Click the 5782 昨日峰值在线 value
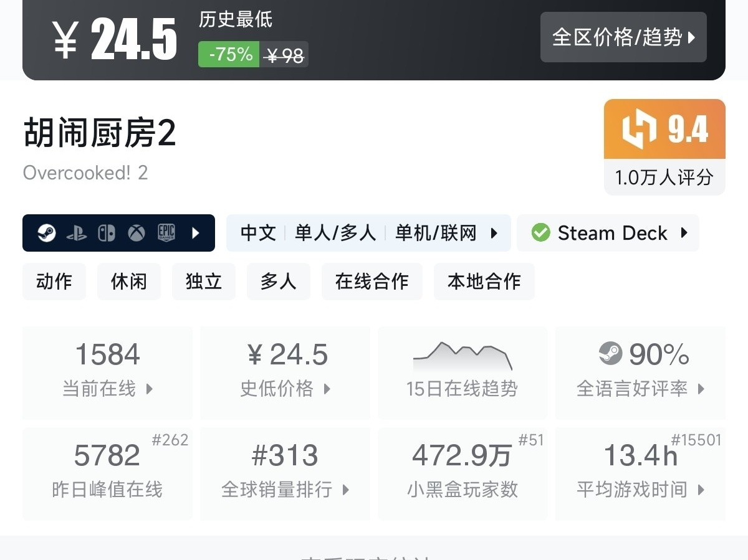Image resolution: width=748 pixels, height=560 pixels. (107, 455)
